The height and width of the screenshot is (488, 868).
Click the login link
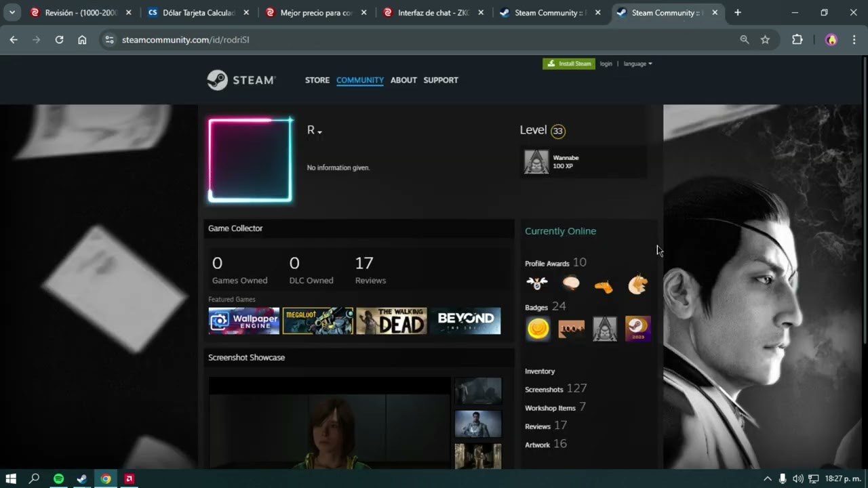point(606,64)
